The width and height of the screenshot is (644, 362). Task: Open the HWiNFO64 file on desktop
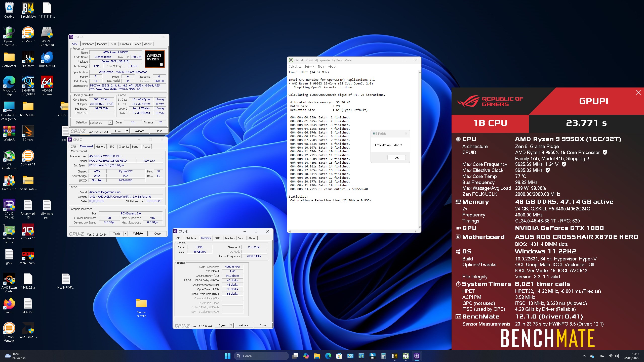coord(66,281)
